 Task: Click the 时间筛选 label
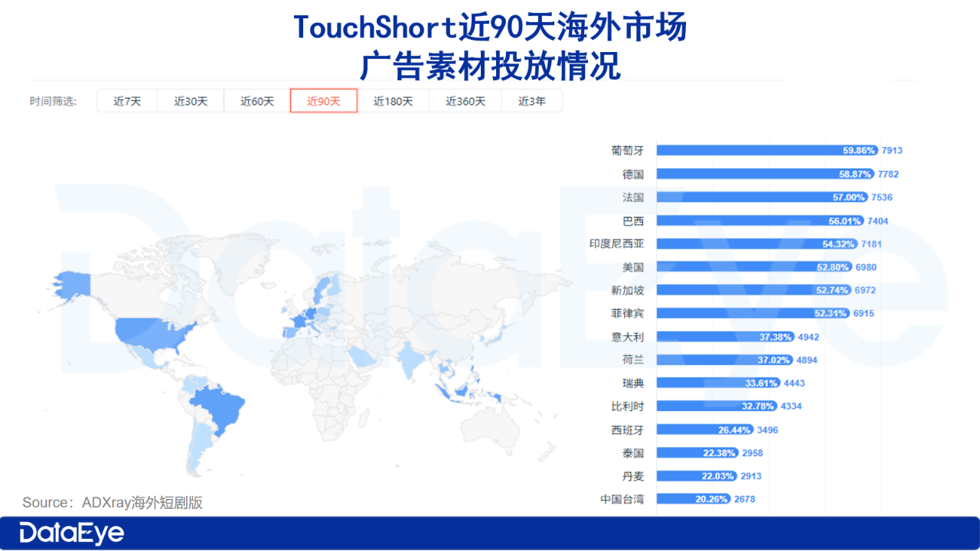[x=54, y=101]
